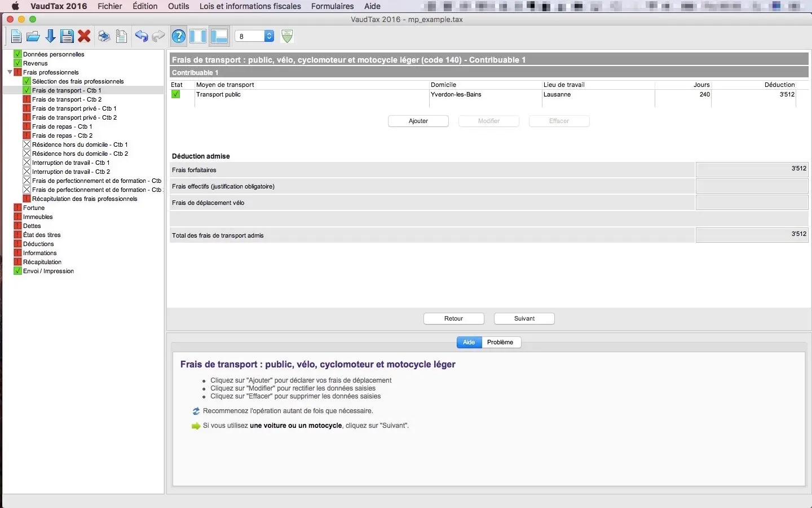Click the Modifier button

489,121
